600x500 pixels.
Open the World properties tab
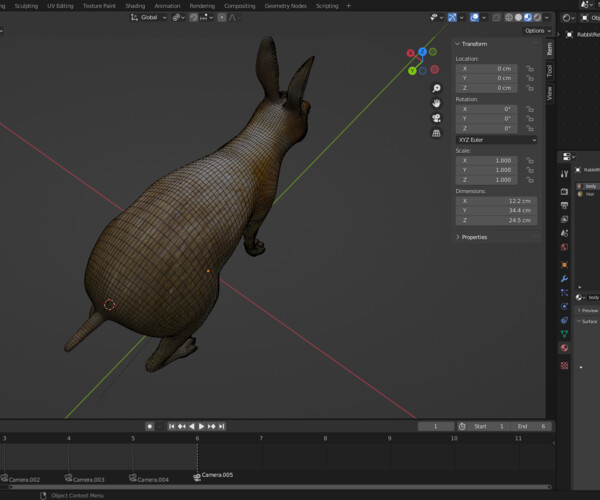point(564,247)
